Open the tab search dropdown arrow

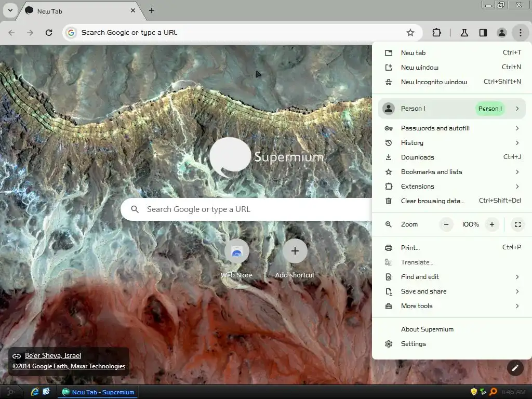pyautogui.click(x=10, y=10)
